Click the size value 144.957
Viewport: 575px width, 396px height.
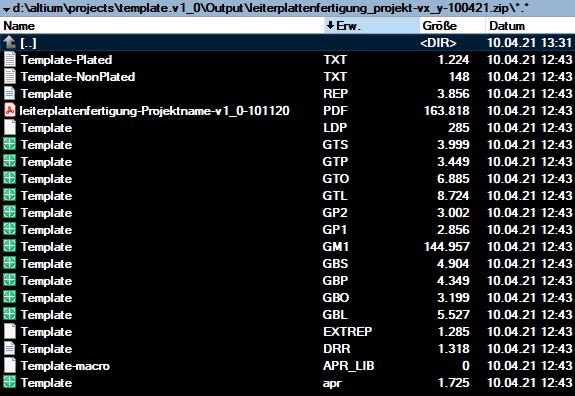pyautogui.click(x=447, y=246)
